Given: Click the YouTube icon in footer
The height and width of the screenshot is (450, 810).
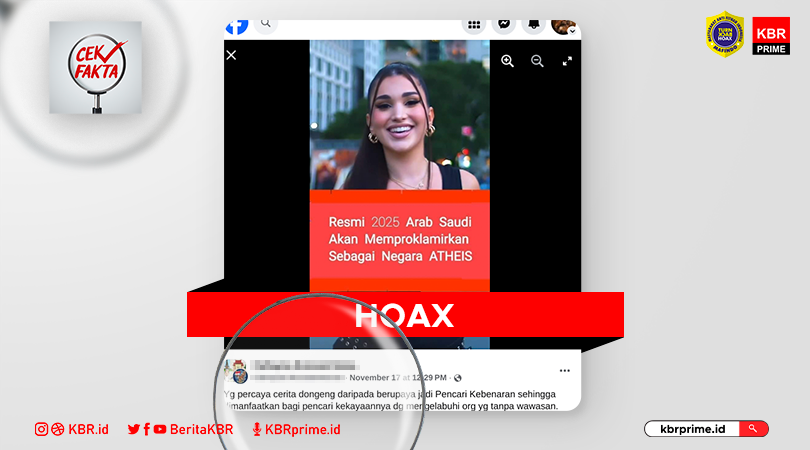Looking at the screenshot, I should tap(160, 429).
